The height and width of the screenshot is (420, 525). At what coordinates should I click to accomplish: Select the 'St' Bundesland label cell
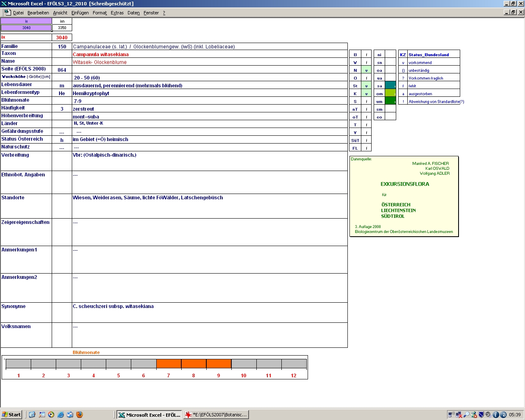pyautogui.click(x=355, y=86)
